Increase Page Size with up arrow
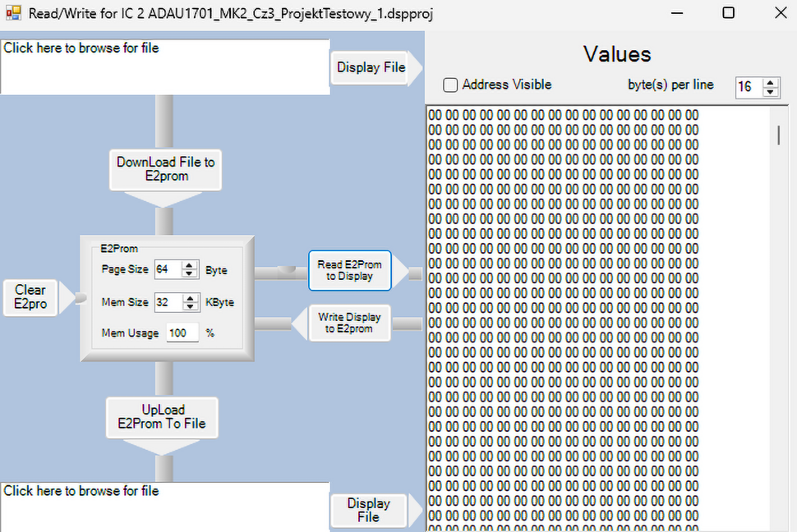797x532 pixels. (x=190, y=265)
